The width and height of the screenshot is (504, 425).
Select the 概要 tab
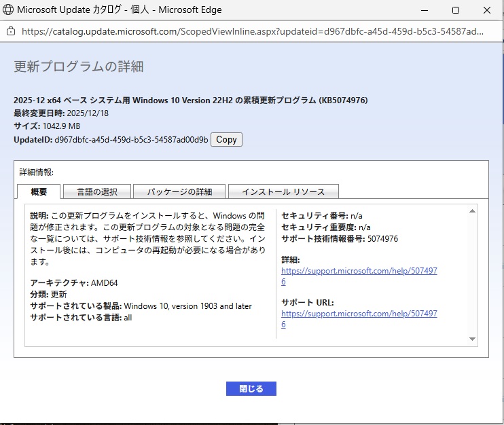tap(39, 191)
